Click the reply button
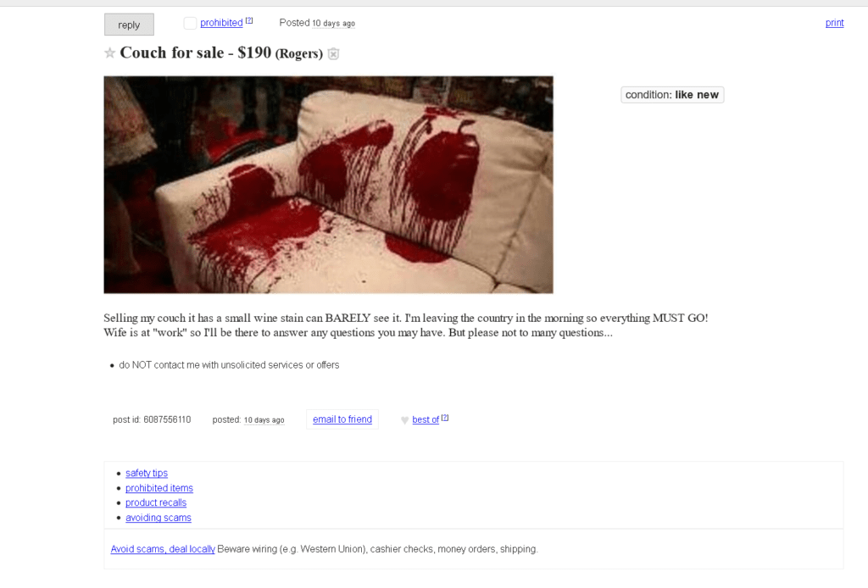The width and height of the screenshot is (868, 588). pyautogui.click(x=129, y=25)
